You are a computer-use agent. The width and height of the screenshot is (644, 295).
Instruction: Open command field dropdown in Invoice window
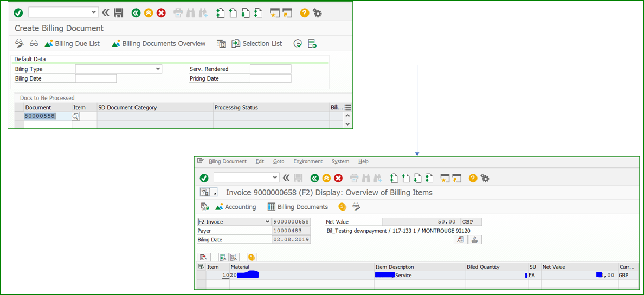tap(275, 178)
